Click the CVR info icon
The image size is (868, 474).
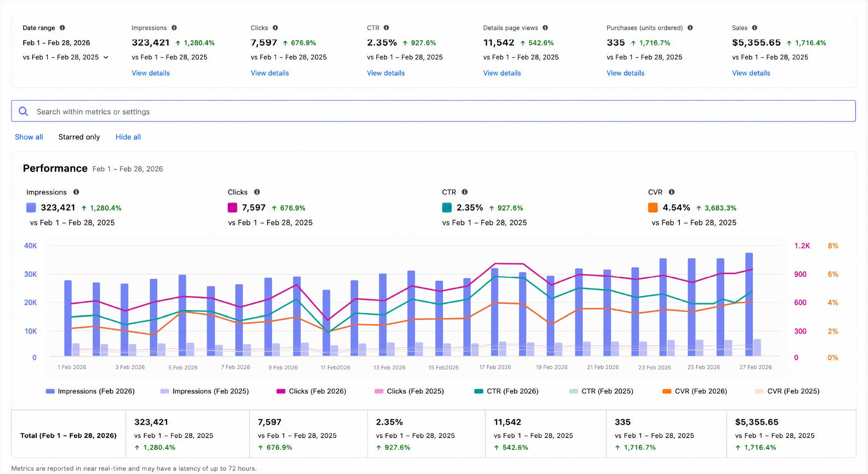point(672,192)
